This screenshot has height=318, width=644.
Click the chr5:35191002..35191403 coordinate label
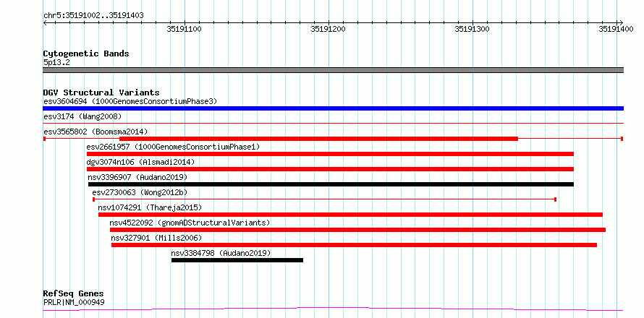93,16
